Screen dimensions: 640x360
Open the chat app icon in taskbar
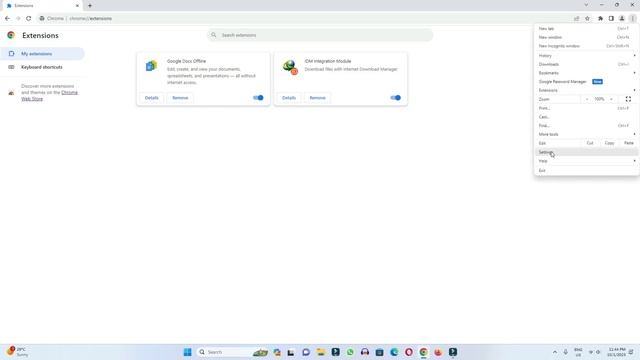coord(306,352)
